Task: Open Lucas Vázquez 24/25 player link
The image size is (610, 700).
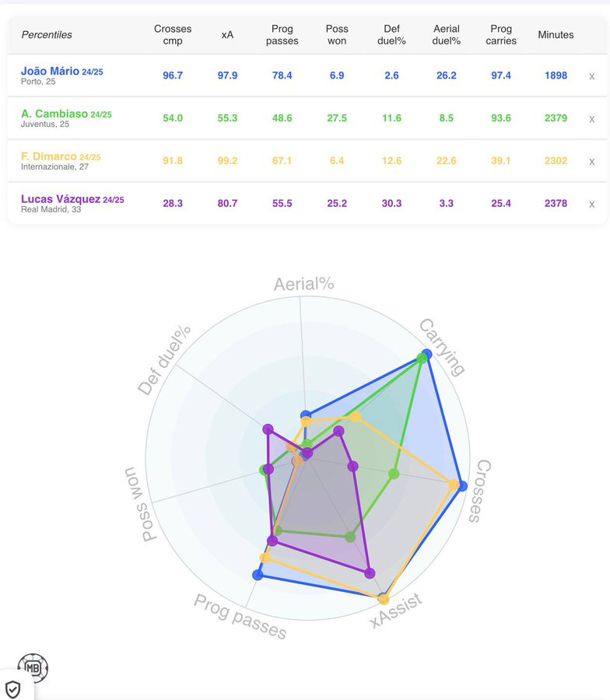Action: click(72, 199)
